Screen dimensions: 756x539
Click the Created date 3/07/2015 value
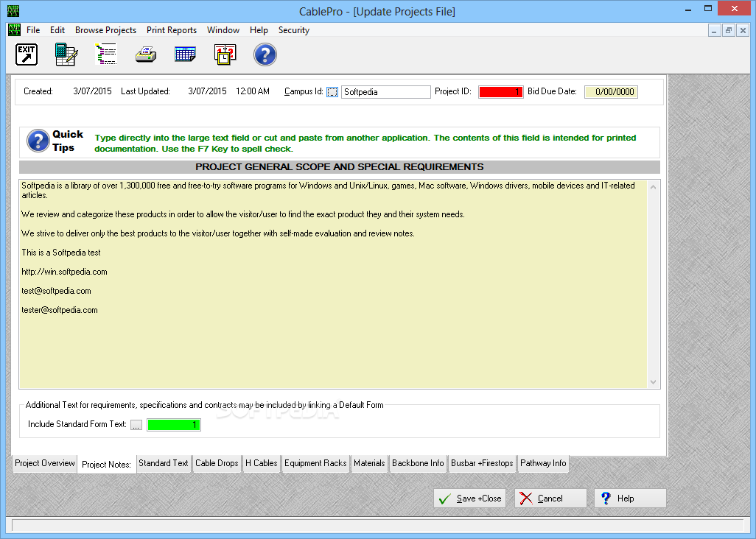point(93,91)
